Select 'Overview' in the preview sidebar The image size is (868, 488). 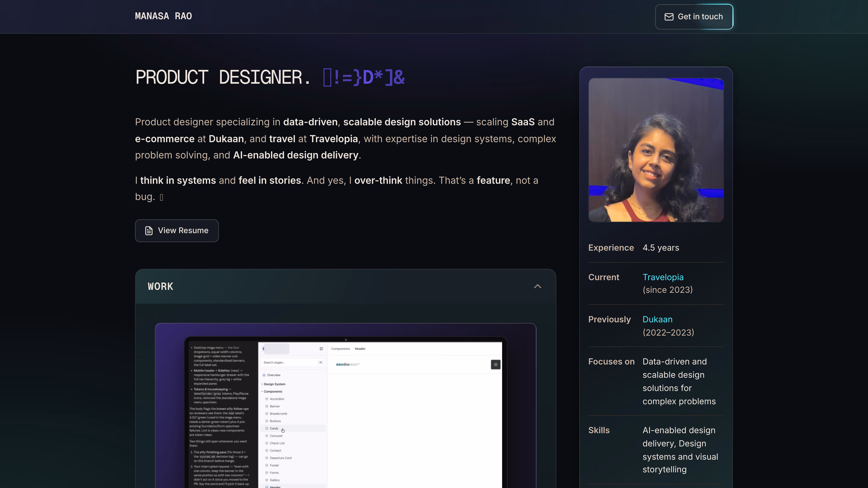[x=274, y=375]
